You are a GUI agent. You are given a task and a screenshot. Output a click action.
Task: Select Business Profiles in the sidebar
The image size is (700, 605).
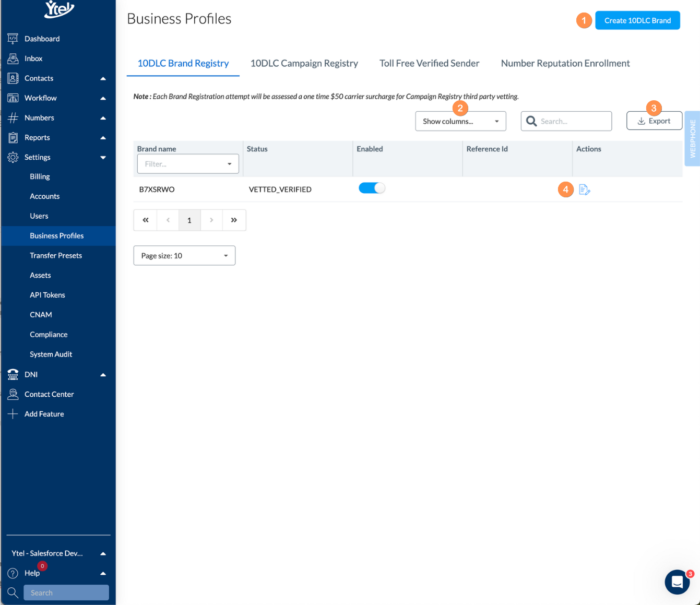click(x=58, y=236)
